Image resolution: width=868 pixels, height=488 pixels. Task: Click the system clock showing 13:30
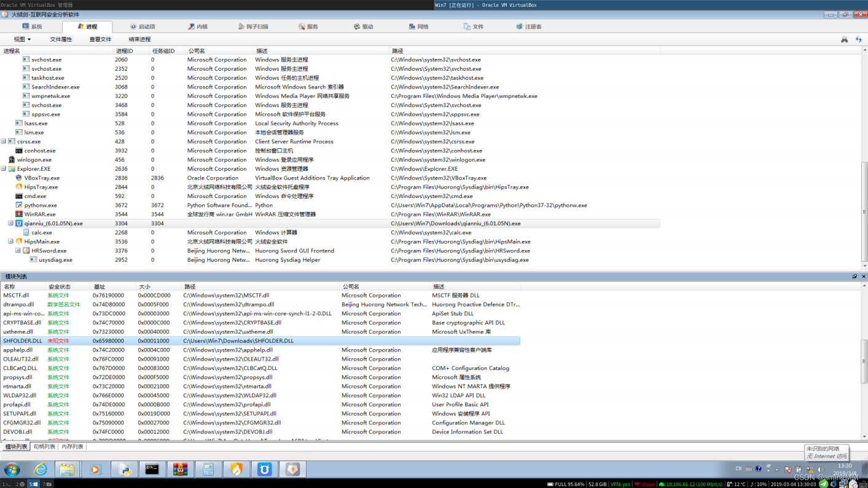point(845,466)
